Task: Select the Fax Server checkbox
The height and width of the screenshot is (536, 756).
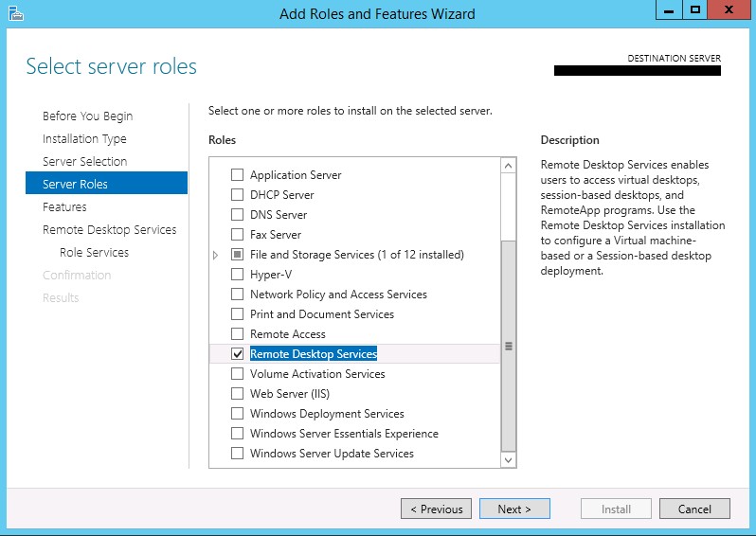Action: coord(237,234)
